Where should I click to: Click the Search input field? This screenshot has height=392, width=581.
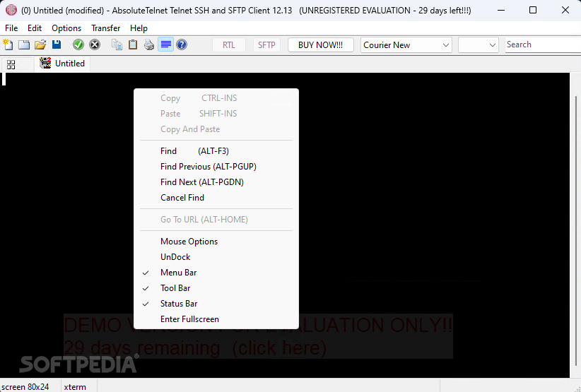click(543, 44)
